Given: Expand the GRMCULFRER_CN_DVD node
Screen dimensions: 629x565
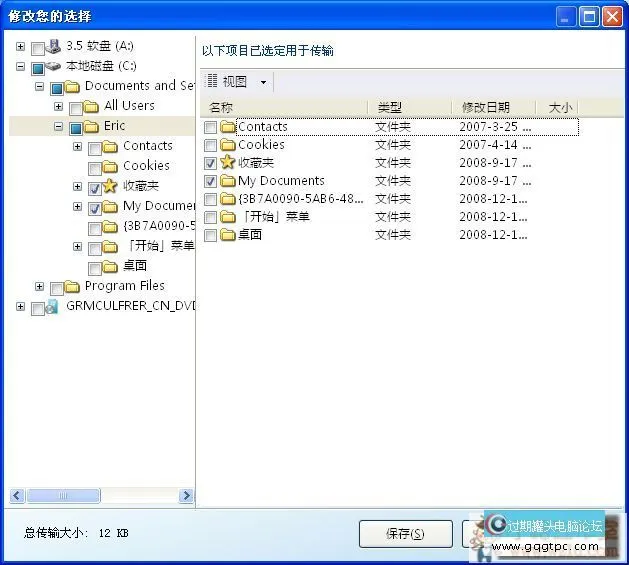Looking at the screenshot, I should [x=20, y=307].
